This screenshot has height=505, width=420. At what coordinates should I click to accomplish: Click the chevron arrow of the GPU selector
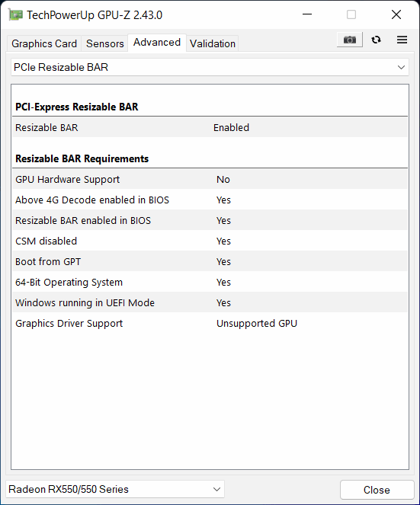coord(217,490)
